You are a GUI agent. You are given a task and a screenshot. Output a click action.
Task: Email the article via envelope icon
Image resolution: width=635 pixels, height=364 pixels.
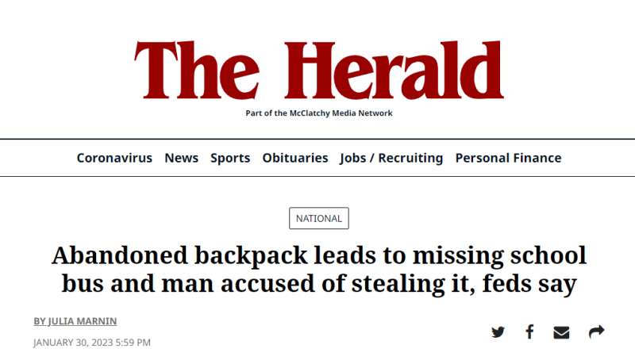click(x=561, y=332)
